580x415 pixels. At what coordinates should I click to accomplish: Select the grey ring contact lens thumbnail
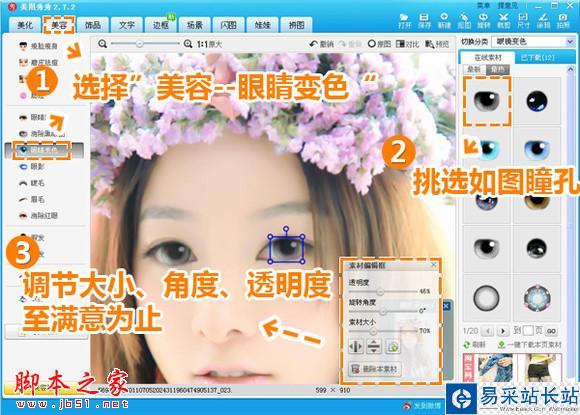486,298
